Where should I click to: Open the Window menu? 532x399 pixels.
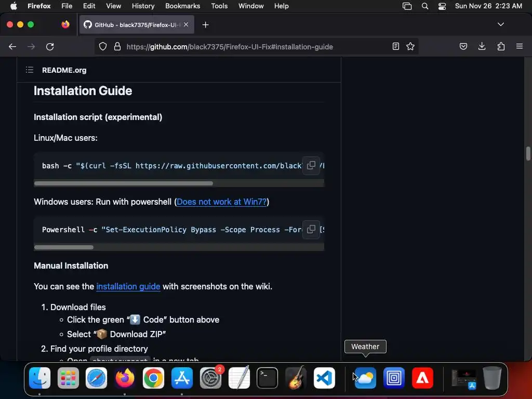251,6
